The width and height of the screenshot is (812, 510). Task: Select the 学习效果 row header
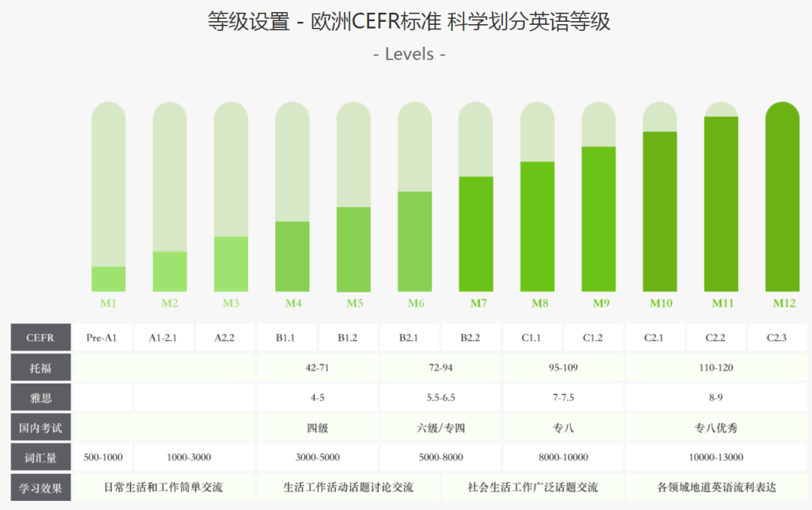click(41, 487)
